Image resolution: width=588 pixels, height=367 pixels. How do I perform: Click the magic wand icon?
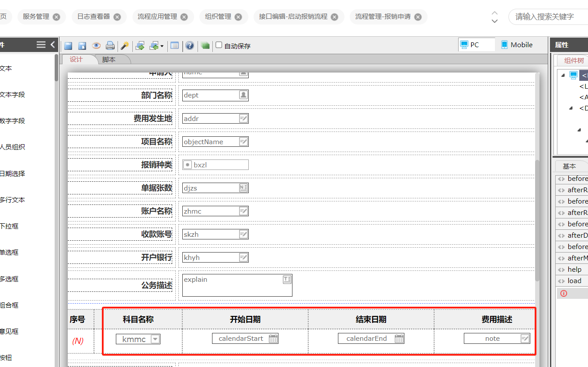[125, 45]
